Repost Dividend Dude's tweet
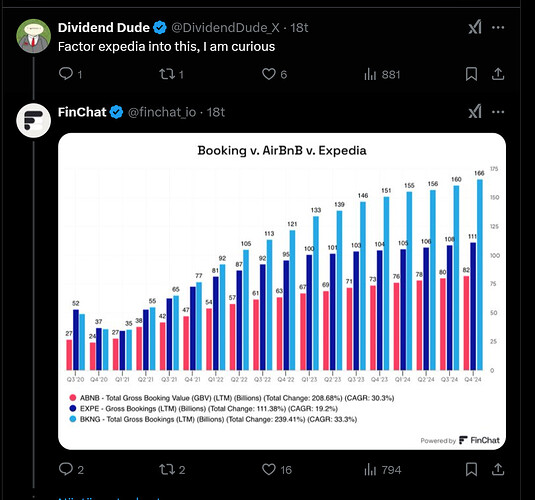535x500 pixels. coord(171,74)
